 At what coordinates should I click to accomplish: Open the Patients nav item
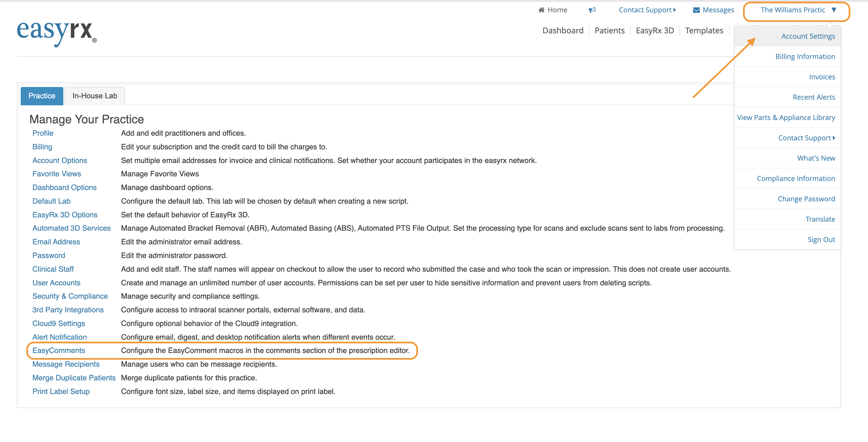coord(610,30)
